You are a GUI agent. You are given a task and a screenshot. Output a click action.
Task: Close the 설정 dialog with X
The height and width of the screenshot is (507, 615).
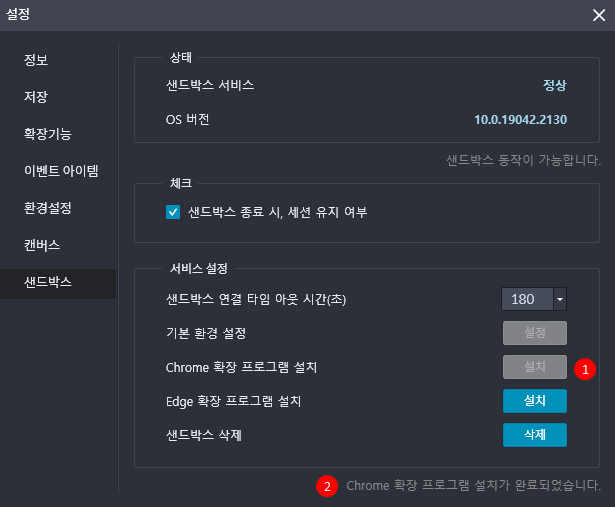[598, 15]
